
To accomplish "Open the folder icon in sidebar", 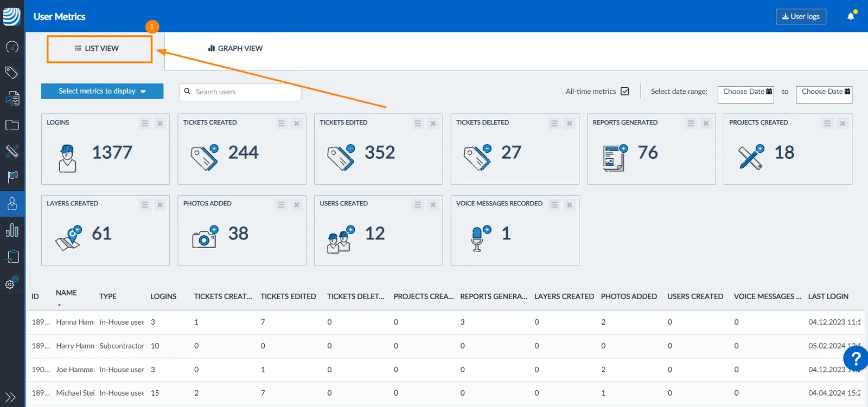I will point(12,125).
